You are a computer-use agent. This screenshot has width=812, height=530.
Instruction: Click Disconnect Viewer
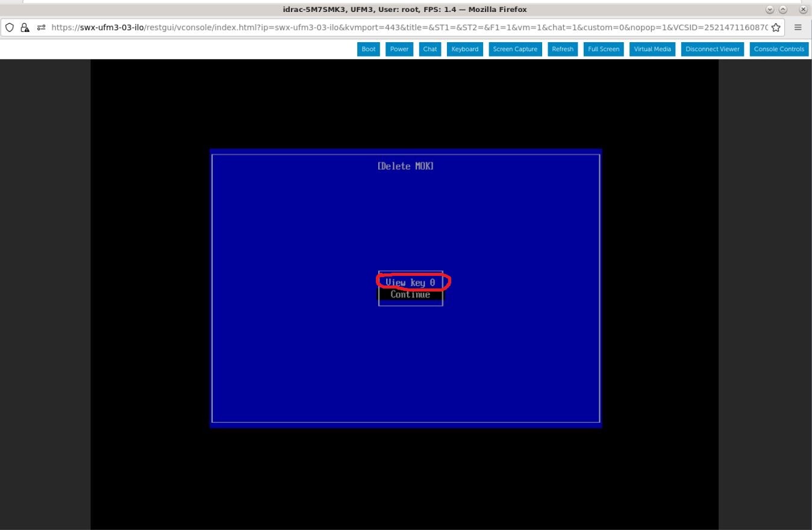(x=712, y=49)
